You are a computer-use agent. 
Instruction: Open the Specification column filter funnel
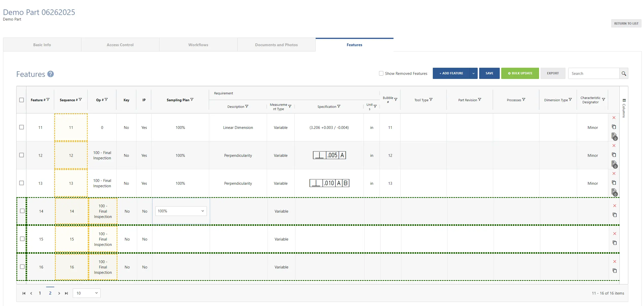[339, 107]
